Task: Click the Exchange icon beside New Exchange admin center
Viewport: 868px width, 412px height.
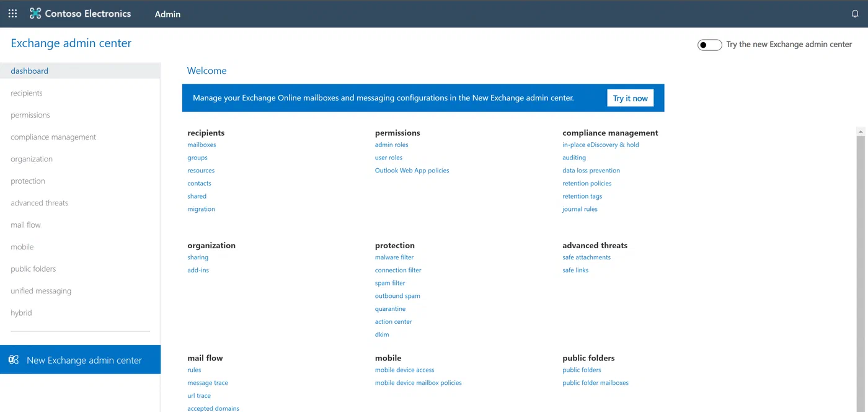Action: tap(14, 360)
